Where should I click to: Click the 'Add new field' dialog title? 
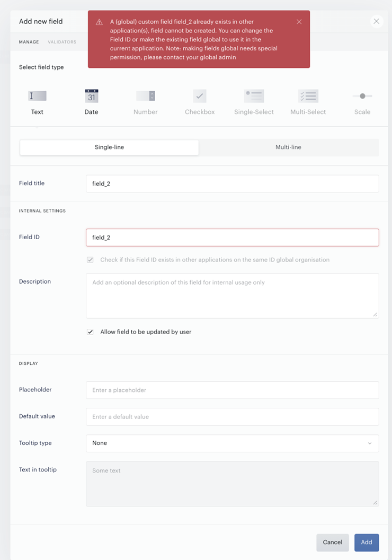(x=41, y=21)
